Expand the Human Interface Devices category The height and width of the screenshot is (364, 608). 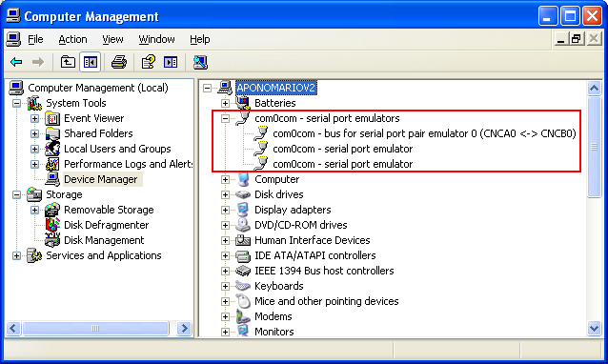coord(225,241)
